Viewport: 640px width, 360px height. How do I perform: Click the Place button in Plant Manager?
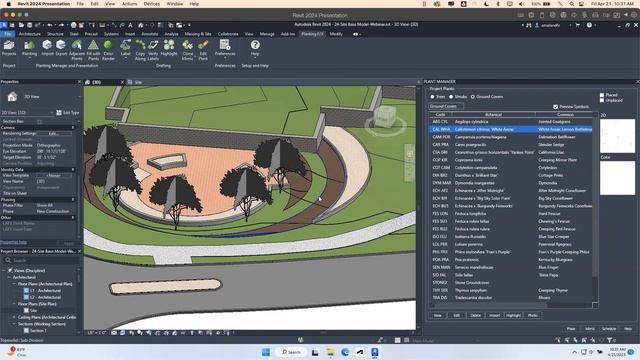[571, 329]
